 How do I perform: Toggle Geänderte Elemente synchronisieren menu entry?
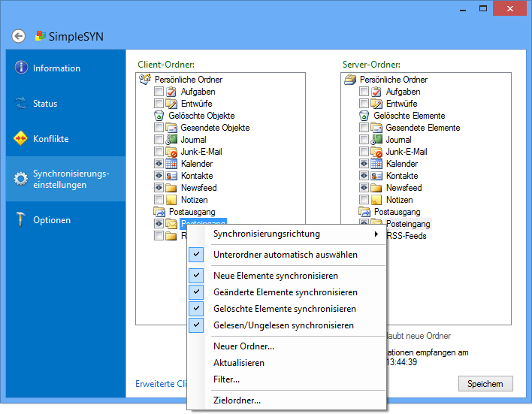pos(287,292)
